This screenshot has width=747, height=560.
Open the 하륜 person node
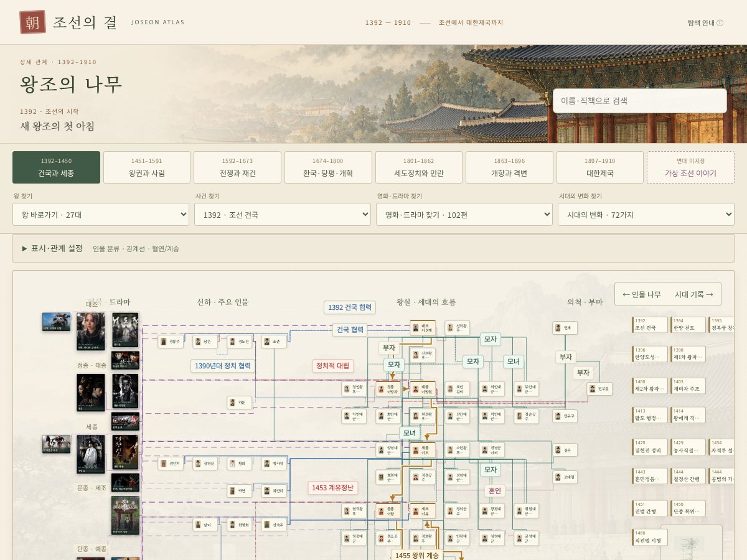tap(240, 403)
